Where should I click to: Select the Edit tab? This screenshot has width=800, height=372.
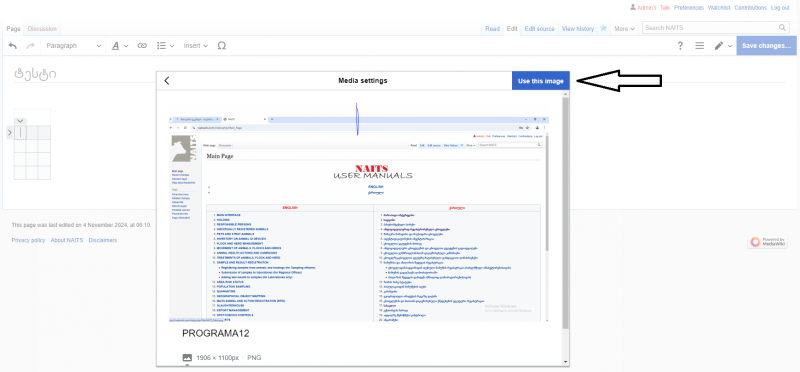pyautogui.click(x=512, y=29)
